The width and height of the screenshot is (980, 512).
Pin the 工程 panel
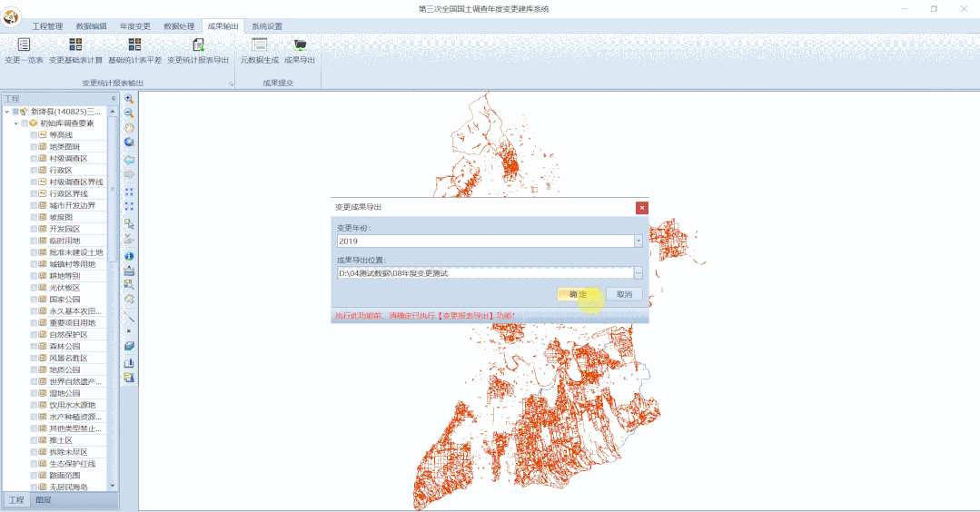point(114,99)
